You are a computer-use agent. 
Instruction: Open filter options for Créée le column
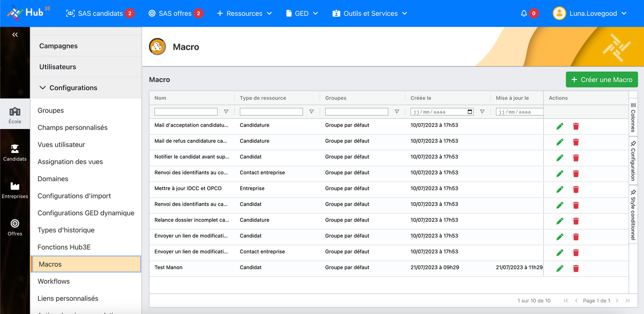click(482, 112)
